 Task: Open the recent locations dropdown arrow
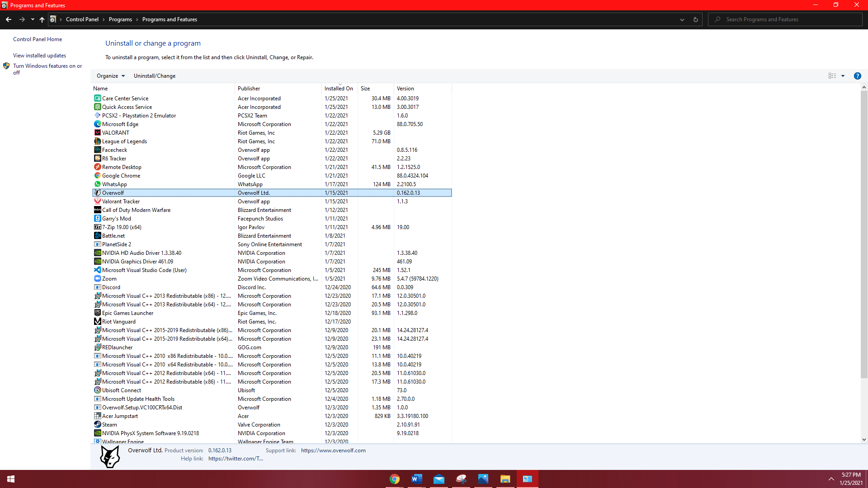33,19
